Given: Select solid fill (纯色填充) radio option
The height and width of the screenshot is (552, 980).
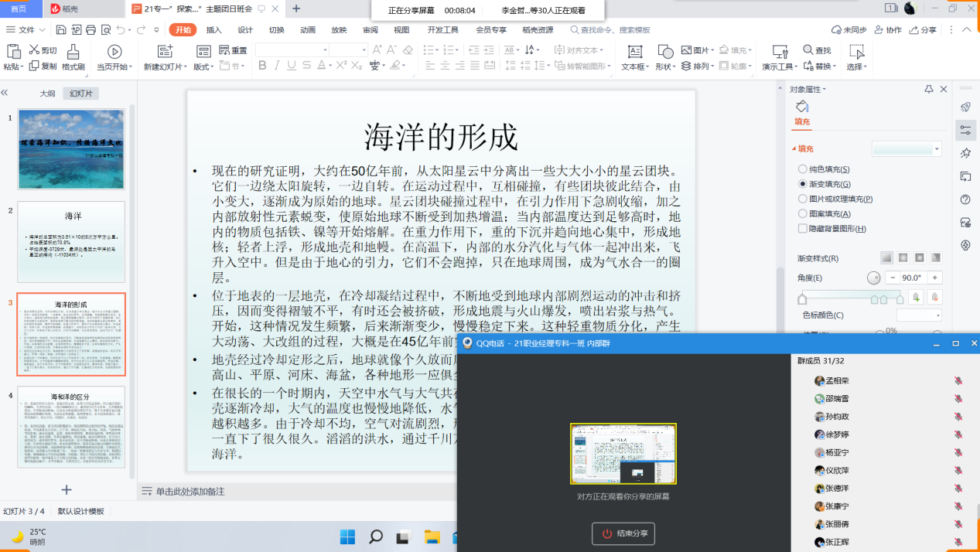Looking at the screenshot, I should point(803,169).
